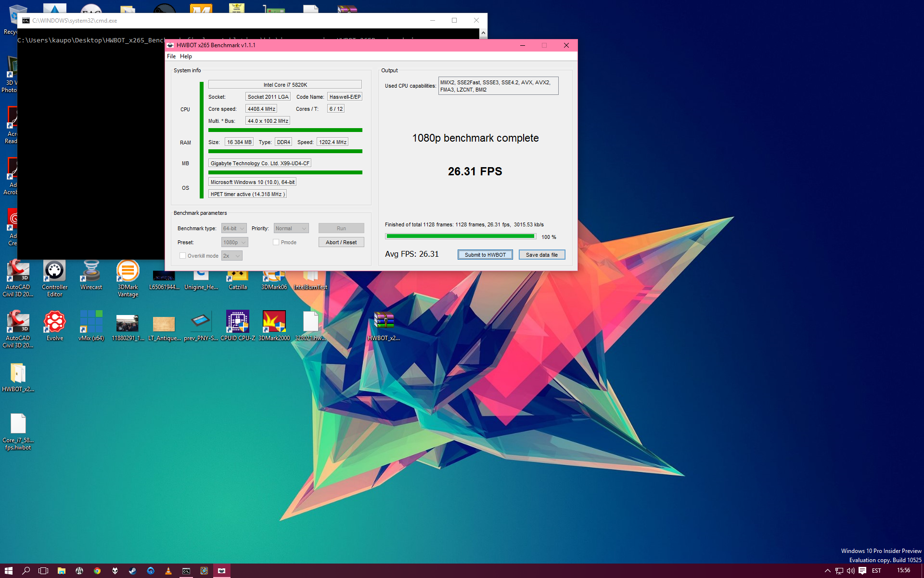Screen dimensions: 924x578
Task: Click the Microsoft Windows 10 OS field
Action: (x=252, y=182)
